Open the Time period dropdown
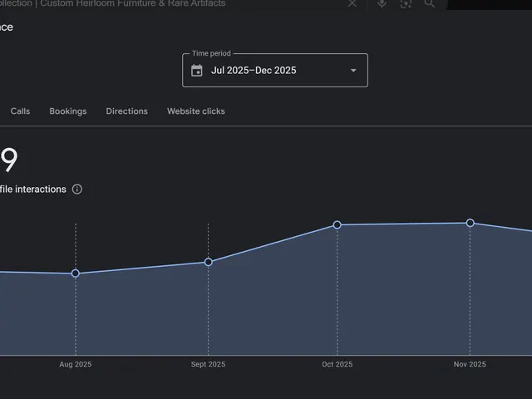Viewport: 532px width, 399px height. [x=275, y=70]
